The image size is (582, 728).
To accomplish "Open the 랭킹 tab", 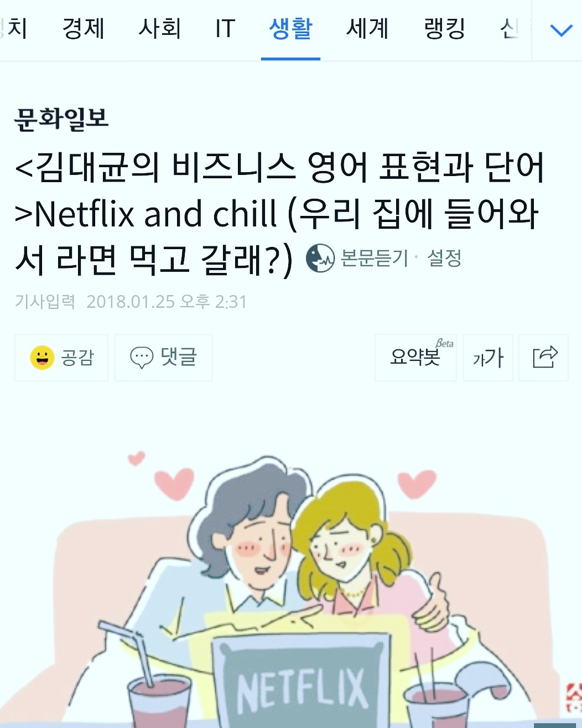I will point(444,29).
